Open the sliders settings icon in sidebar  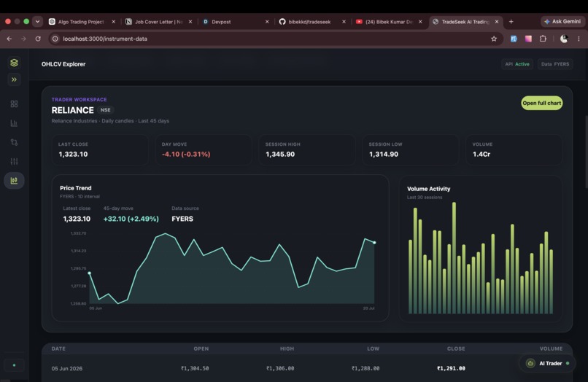coord(15,161)
